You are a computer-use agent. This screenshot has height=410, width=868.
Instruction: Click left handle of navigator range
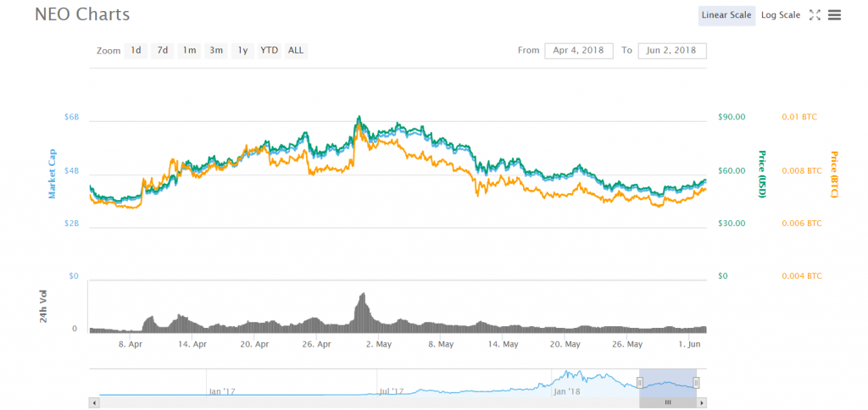[639, 382]
